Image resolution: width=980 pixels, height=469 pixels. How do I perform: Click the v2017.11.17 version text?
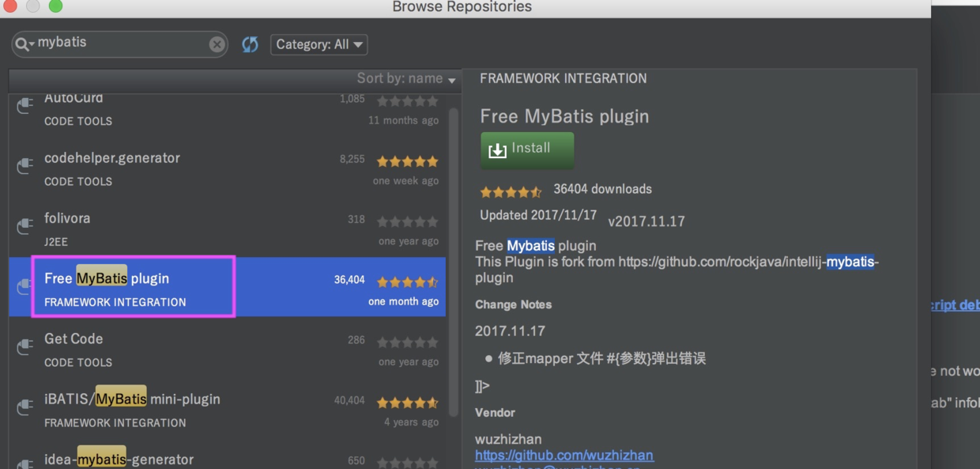pos(646,221)
